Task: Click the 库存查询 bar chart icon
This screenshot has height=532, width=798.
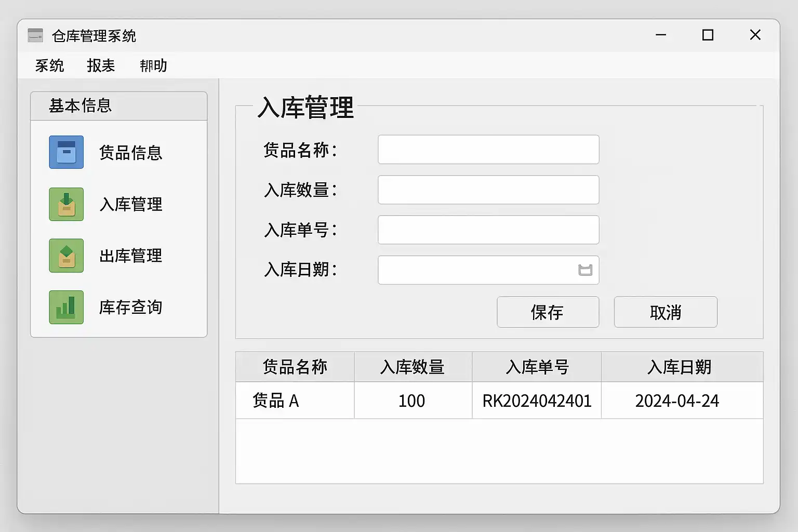Action: 66,307
